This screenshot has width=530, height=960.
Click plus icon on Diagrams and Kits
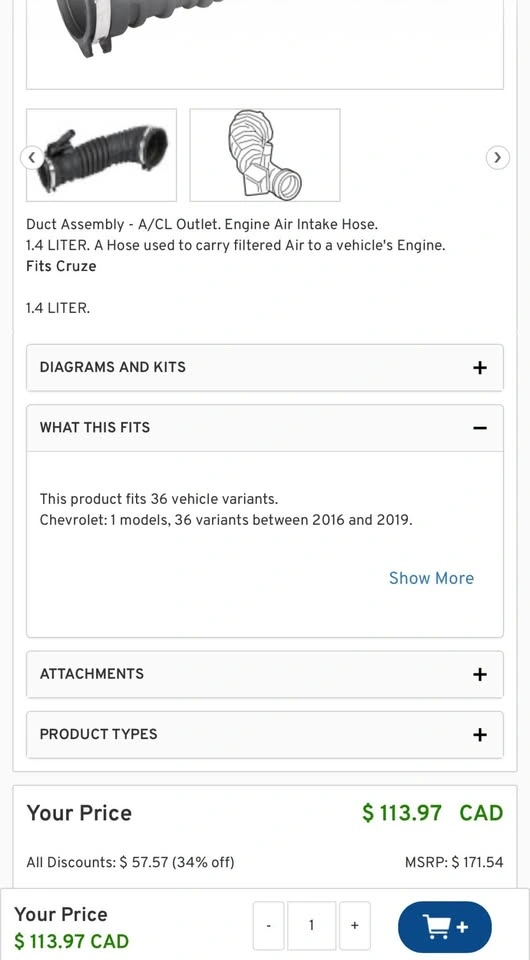click(x=480, y=367)
